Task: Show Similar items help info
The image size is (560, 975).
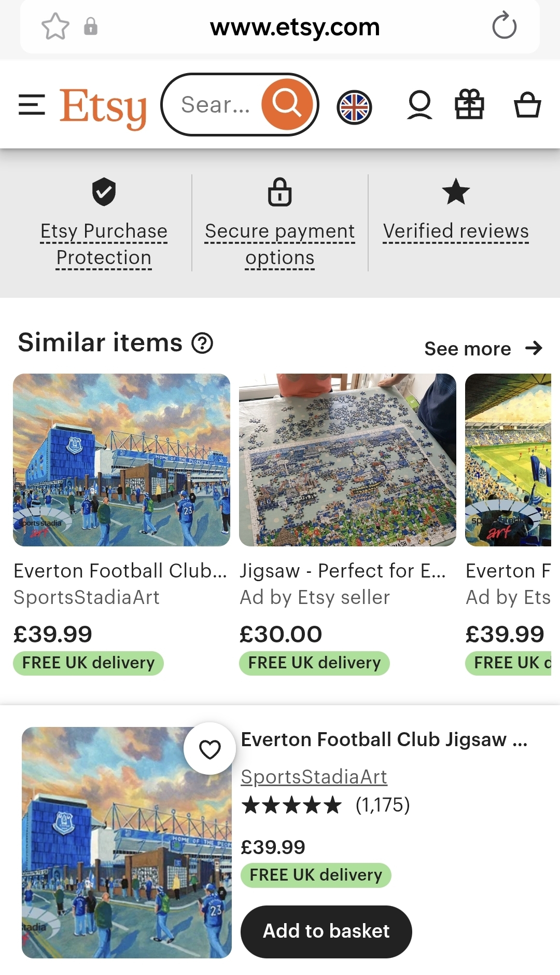Action: pyautogui.click(x=202, y=343)
